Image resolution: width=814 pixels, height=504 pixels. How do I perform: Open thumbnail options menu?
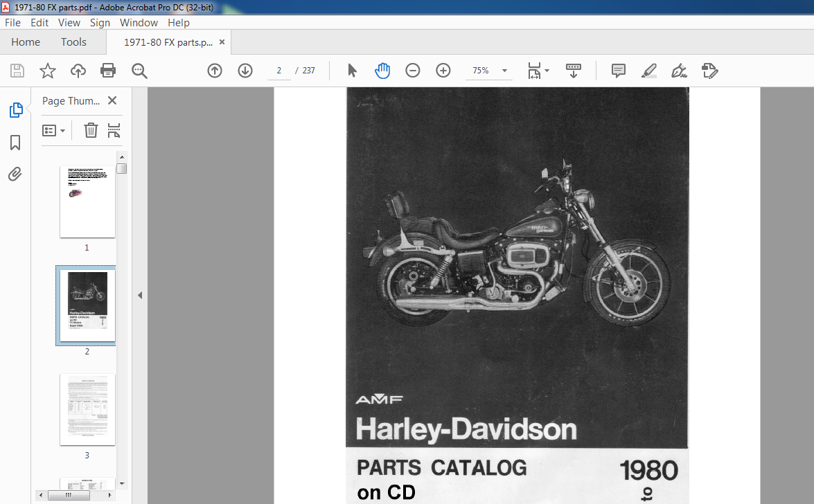[x=53, y=130]
